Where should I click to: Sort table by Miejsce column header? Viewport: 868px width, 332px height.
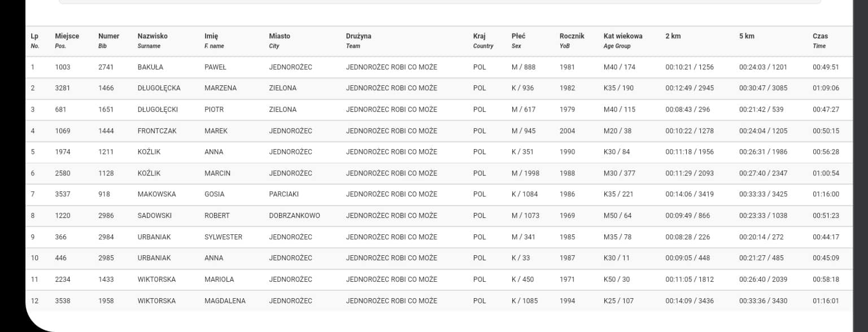(67, 40)
